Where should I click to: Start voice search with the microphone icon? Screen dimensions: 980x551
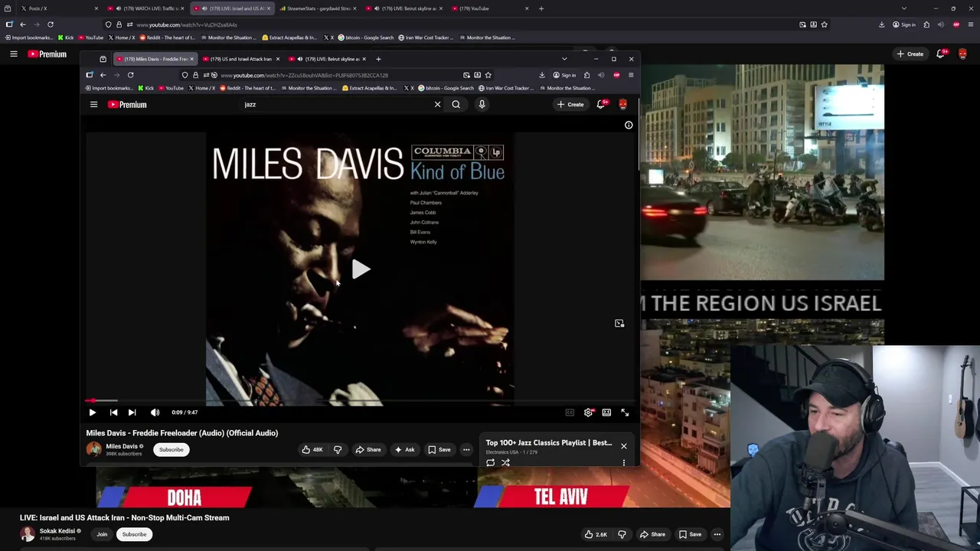coord(482,104)
